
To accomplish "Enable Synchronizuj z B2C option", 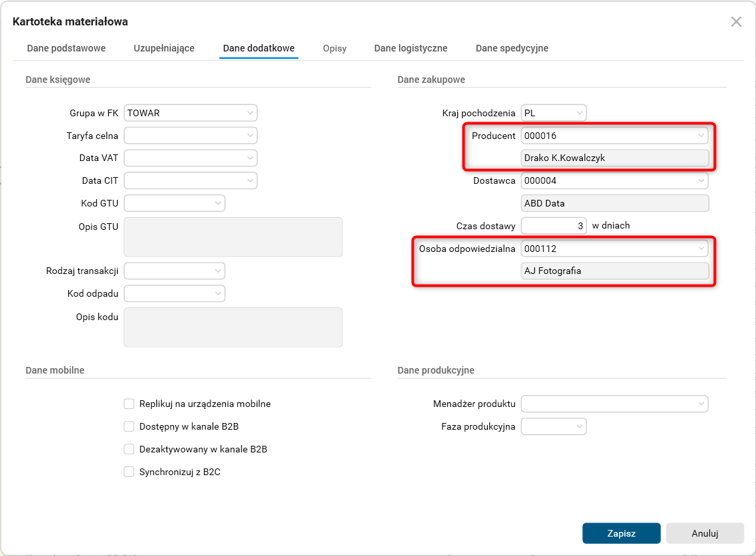I will click(129, 472).
